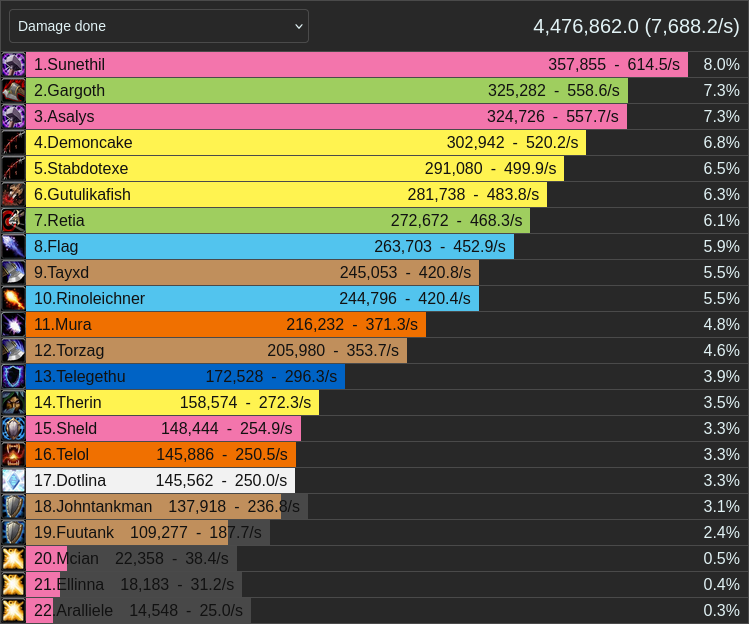Screen dimensions: 749x624
Task: Click the holy icon next to Aralliele
Action: click(x=13, y=610)
